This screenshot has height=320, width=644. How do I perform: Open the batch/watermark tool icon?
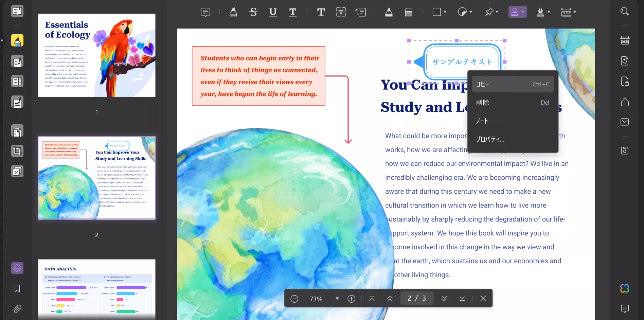tap(17, 171)
